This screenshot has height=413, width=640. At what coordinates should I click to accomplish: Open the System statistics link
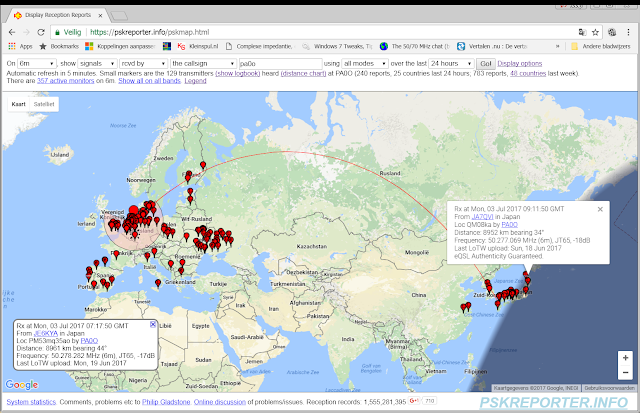click(31, 402)
